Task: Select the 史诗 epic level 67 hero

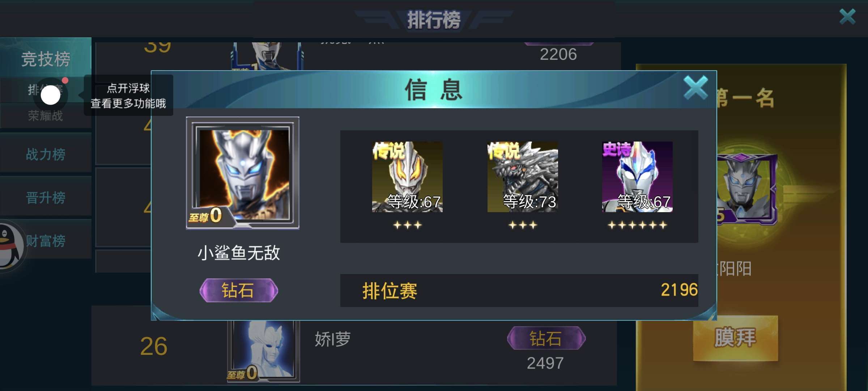Action: 637,177
